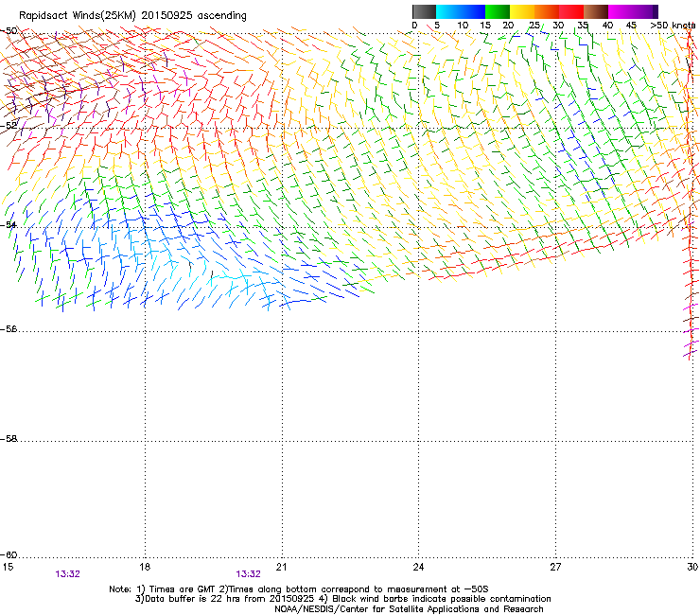Choose the yellow 20-25 knots legend segment

tap(522, 11)
